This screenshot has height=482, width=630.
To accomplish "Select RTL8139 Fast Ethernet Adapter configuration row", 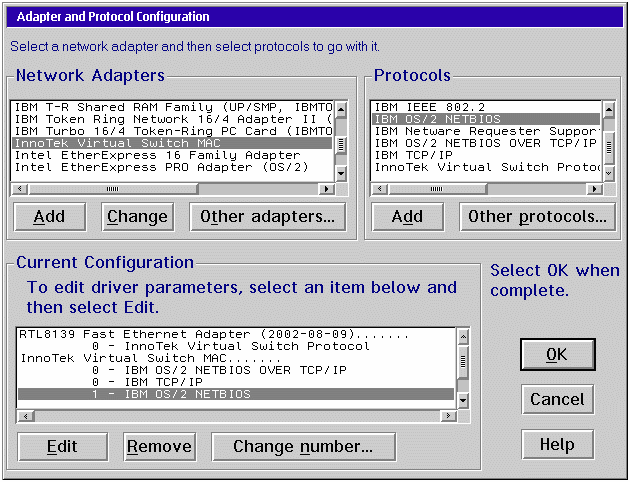I will [236, 334].
